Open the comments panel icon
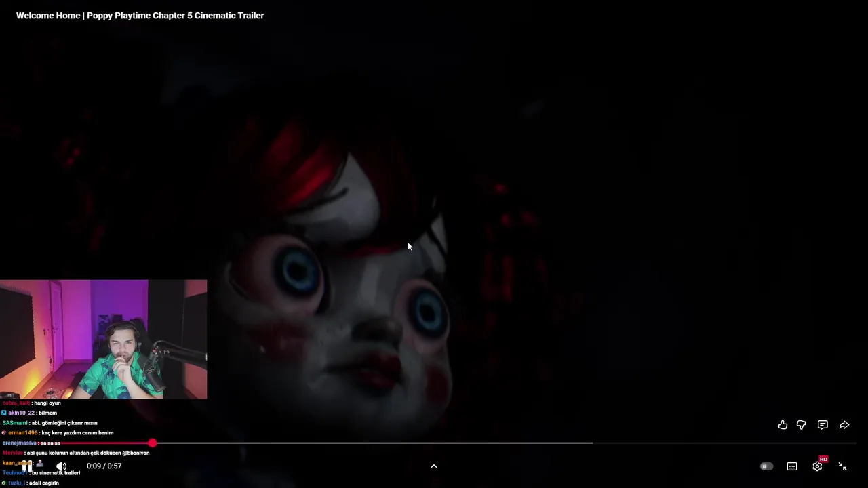This screenshot has height=488, width=868. [x=823, y=425]
